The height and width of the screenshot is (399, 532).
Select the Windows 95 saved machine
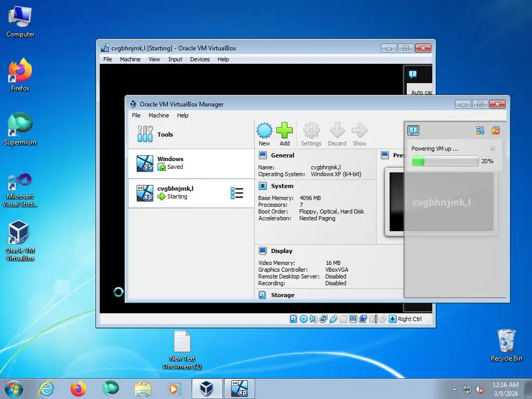tap(191, 164)
